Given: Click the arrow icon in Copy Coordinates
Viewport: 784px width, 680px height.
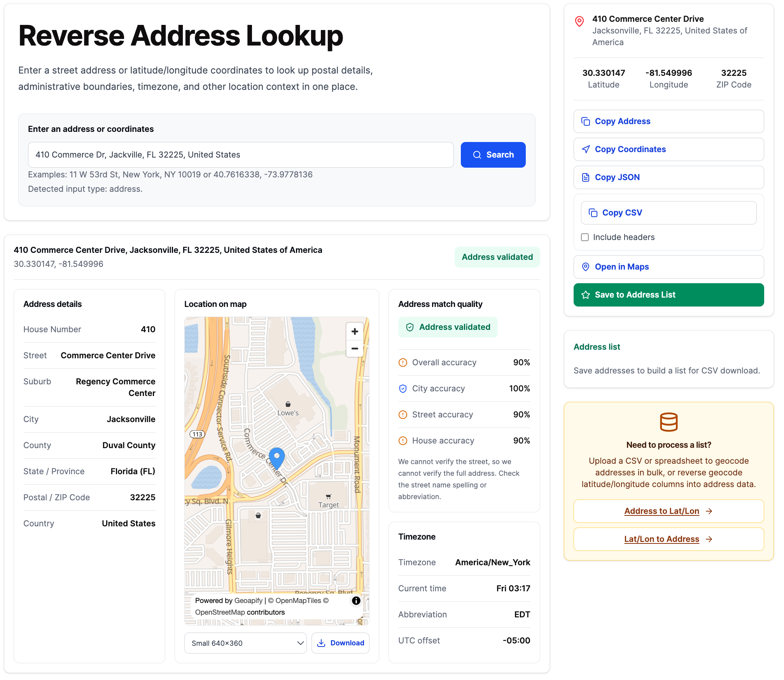Looking at the screenshot, I should click(x=585, y=149).
